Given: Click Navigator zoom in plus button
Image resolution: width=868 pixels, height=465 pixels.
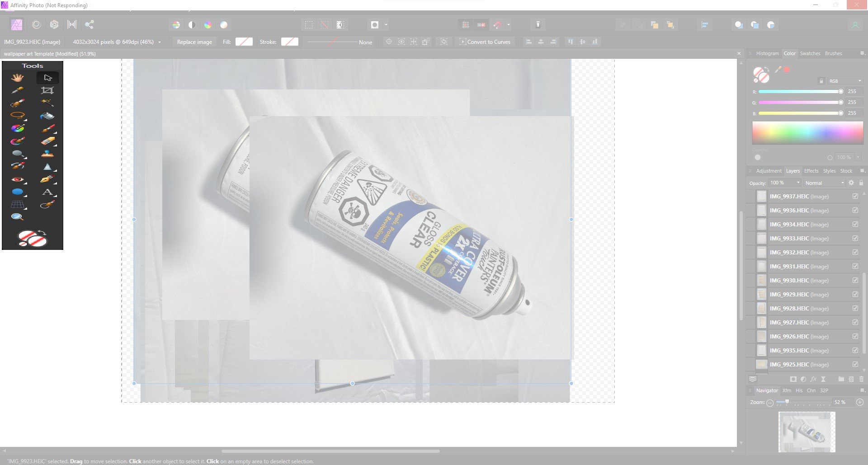Looking at the screenshot, I should coord(860,402).
